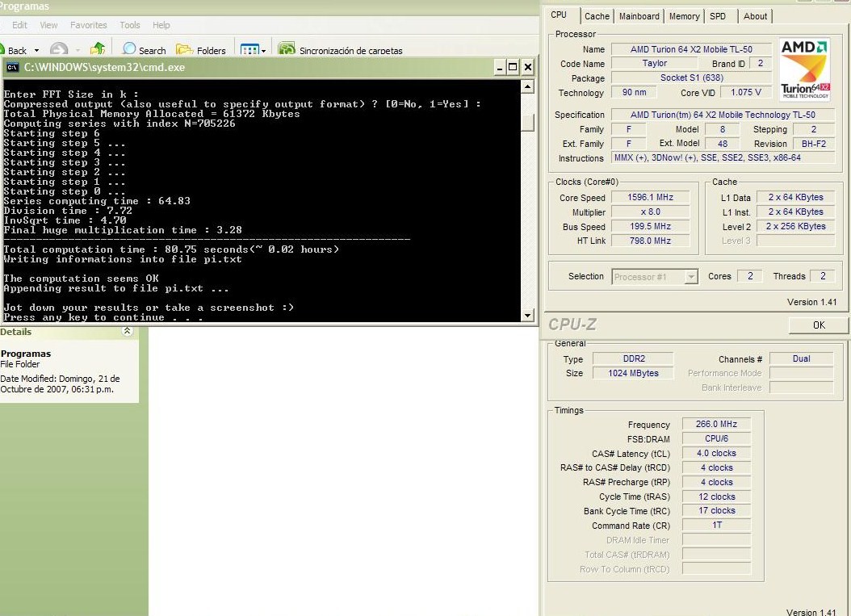The height and width of the screenshot is (616, 851).
Task: Open the Tools menu
Action: [130, 25]
